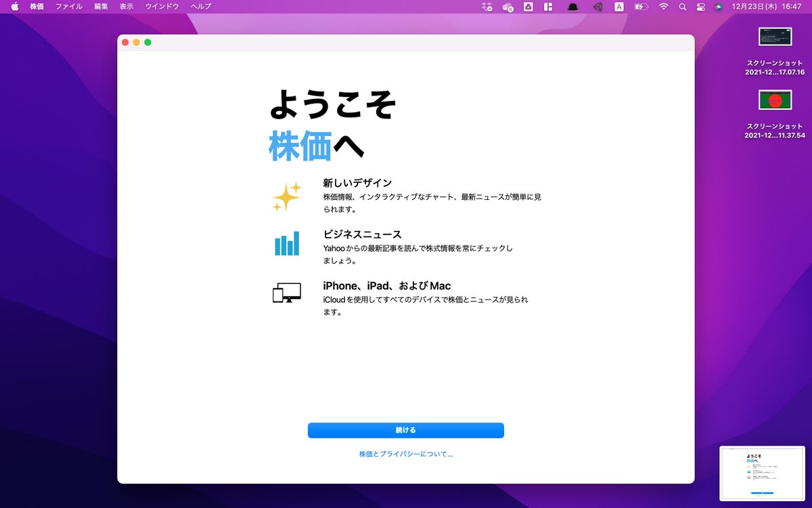Viewport: 812px width, 508px height.
Task: Click the Dropbox menu bar icon
Action: 487,6
